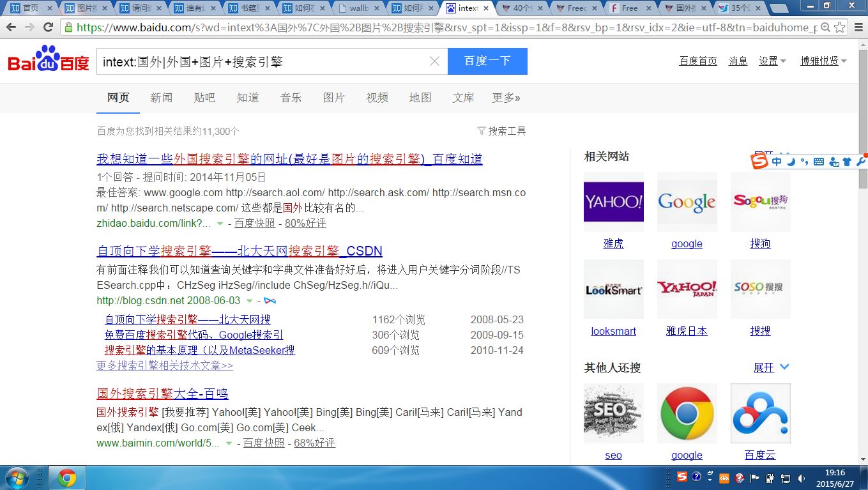868x490 pixels.
Task: Reload the page with the refresh icon
Action: click(x=48, y=27)
